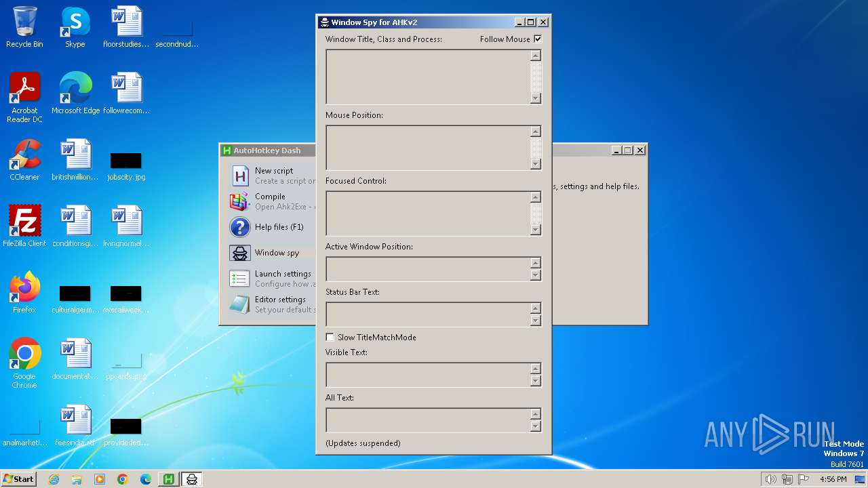Click up arrow of Active Window Position box

(x=536, y=263)
